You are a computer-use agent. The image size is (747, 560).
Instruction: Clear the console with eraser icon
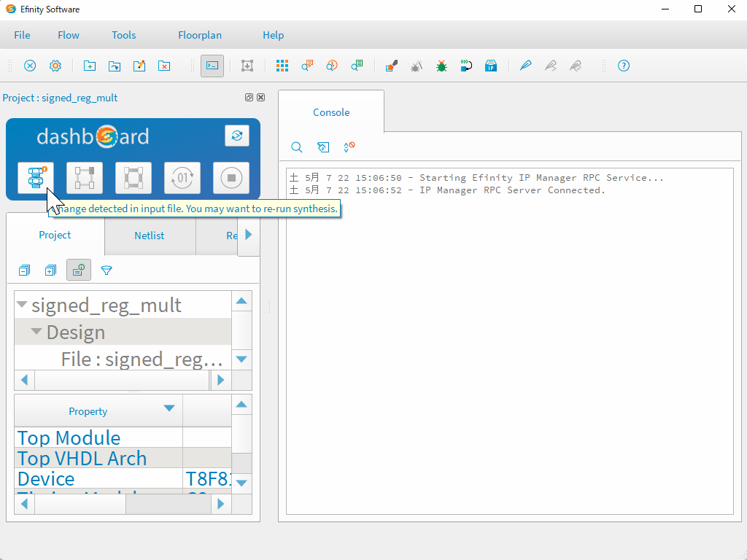point(323,147)
